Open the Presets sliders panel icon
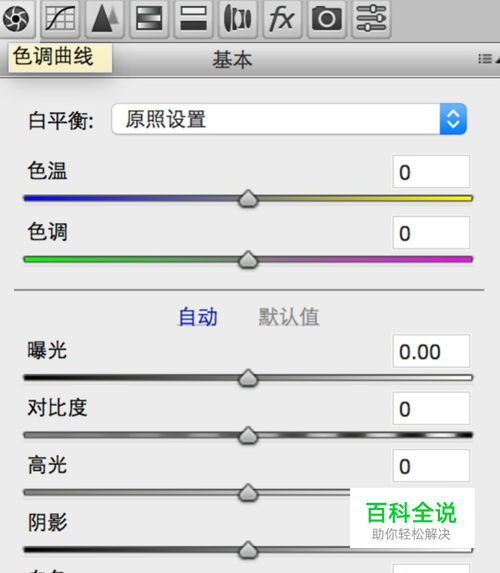 [x=371, y=18]
